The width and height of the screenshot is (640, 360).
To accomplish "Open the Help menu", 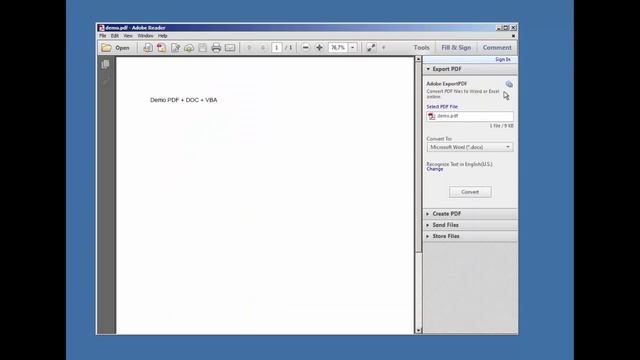I will point(162,36).
